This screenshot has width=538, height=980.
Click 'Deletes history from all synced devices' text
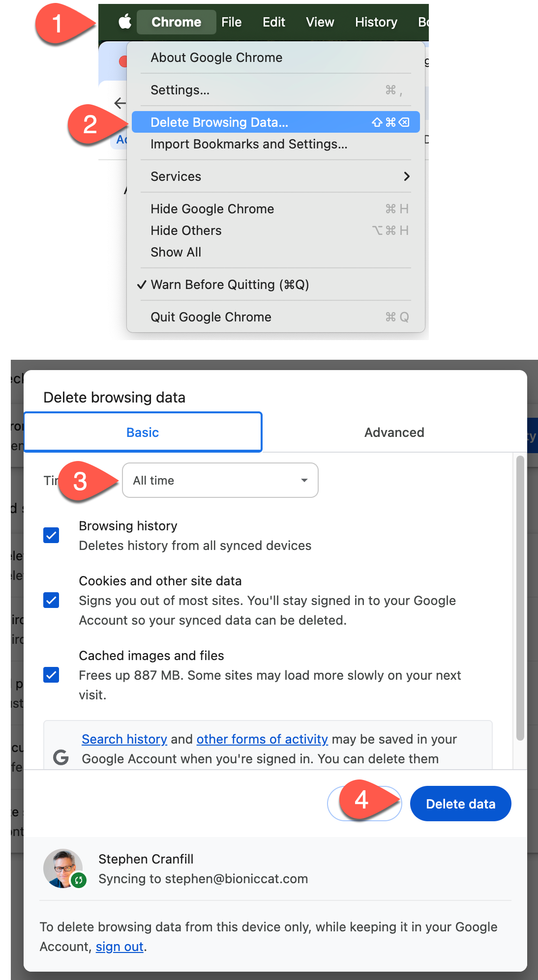pyautogui.click(x=195, y=546)
